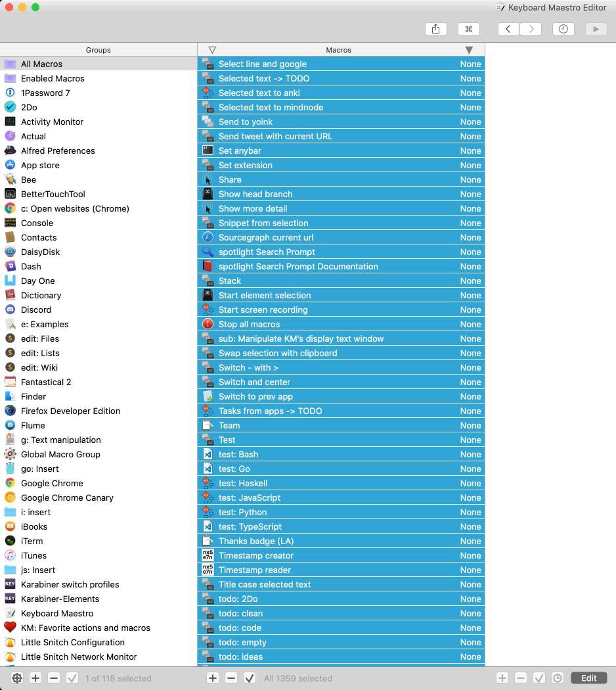
Task: Go back with the left chevron button
Action: [508, 29]
